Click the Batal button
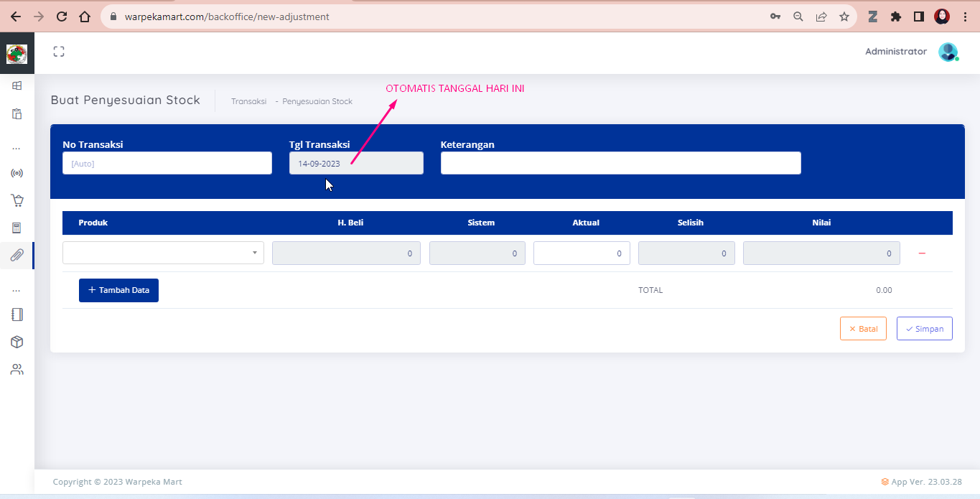This screenshot has height=499, width=980. coord(863,329)
